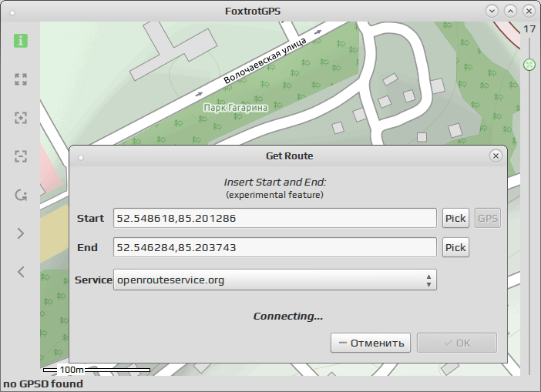Click the autocenter refresh arrow icon
Image resolution: width=541 pixels, height=392 pixels.
21,195
